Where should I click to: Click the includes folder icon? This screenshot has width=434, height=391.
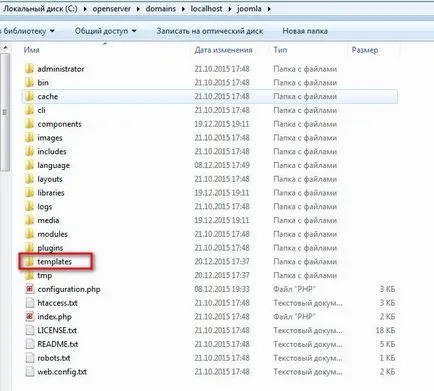29,151
